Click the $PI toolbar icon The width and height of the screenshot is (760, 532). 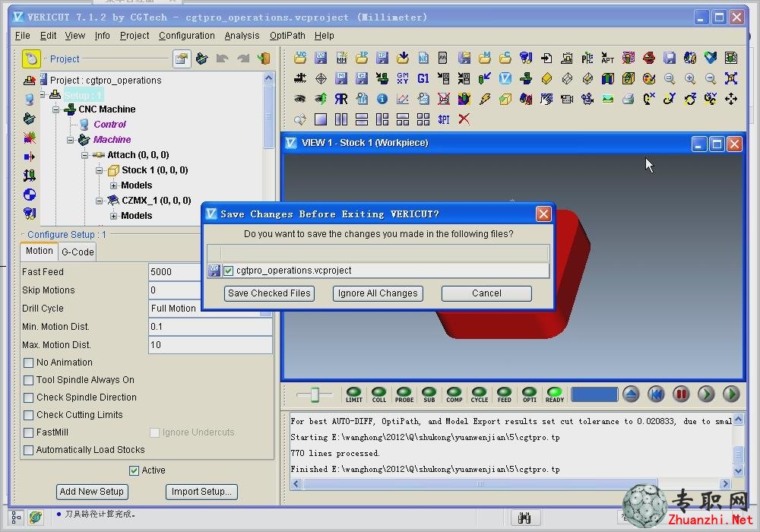pos(444,119)
